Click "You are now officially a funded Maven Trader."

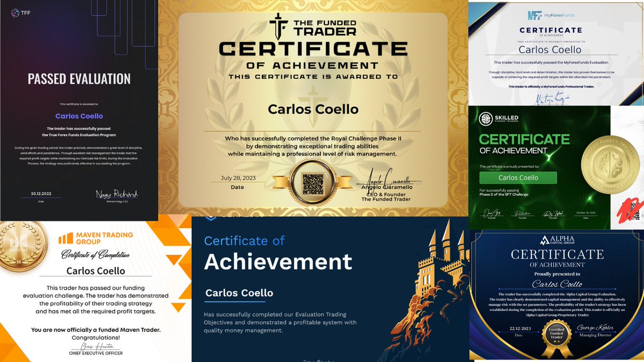tap(96, 330)
